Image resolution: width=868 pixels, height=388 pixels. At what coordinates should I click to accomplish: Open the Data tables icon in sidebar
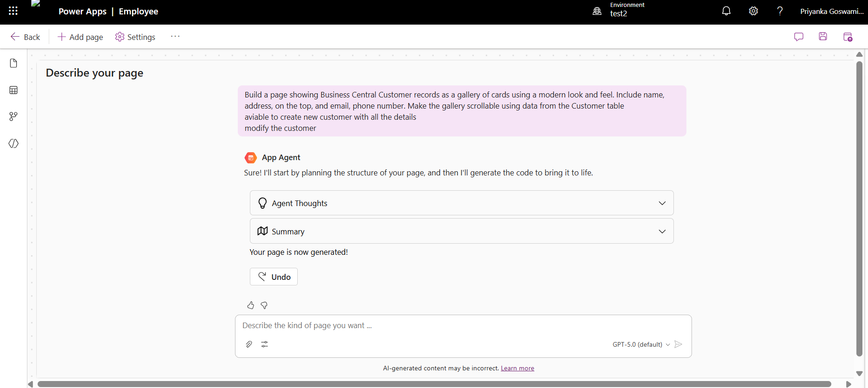[13, 90]
